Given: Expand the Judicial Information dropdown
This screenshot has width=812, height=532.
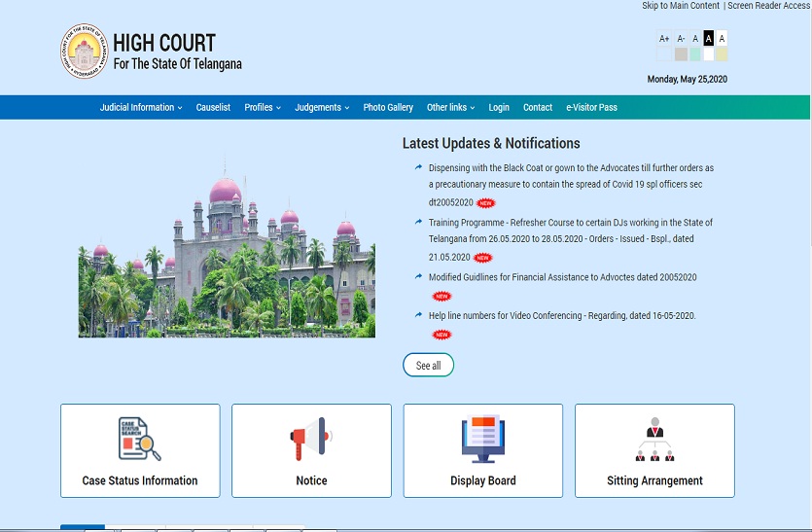Looking at the screenshot, I should click(141, 108).
